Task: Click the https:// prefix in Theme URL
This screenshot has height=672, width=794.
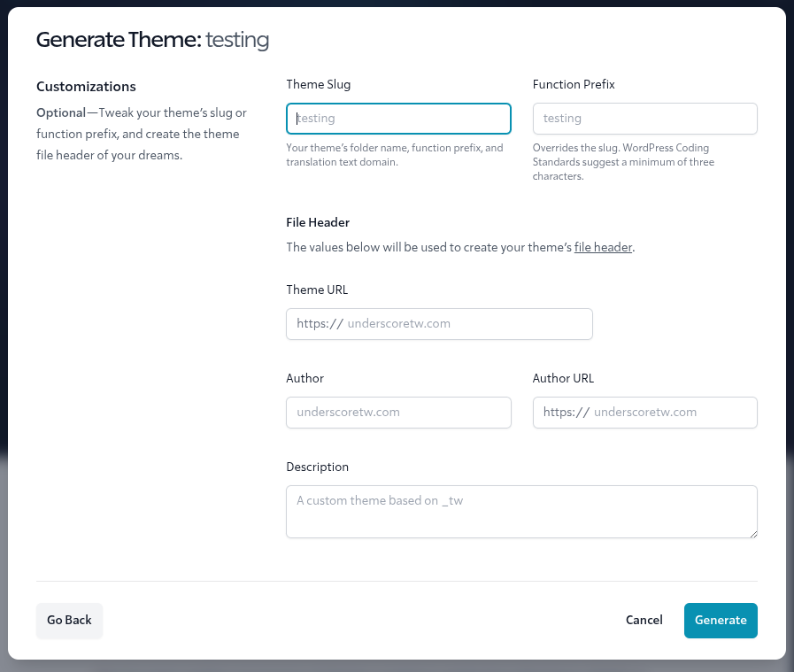Action: [319, 324]
